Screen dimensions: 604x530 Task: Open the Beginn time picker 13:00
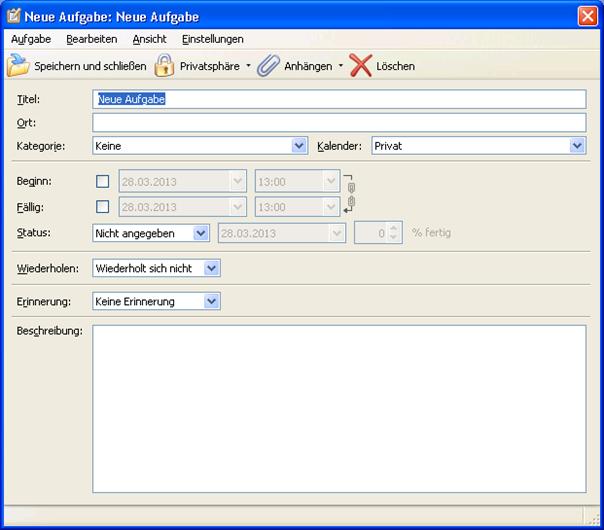(297, 181)
